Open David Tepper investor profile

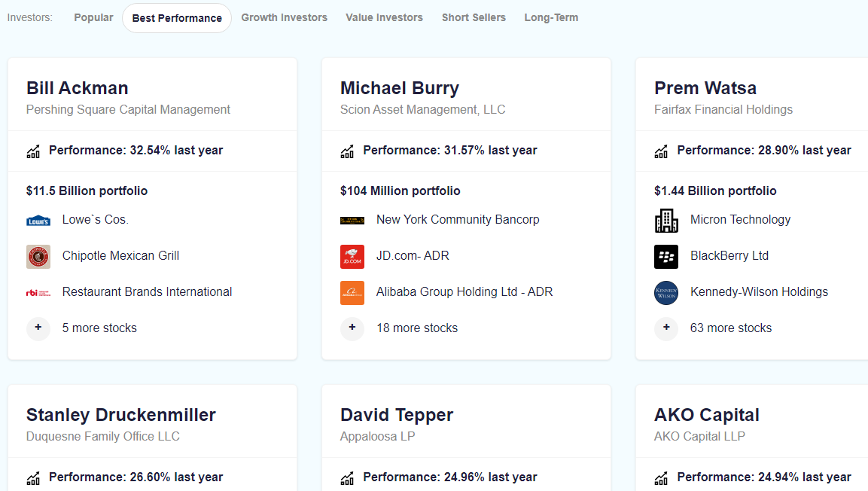[x=397, y=415]
